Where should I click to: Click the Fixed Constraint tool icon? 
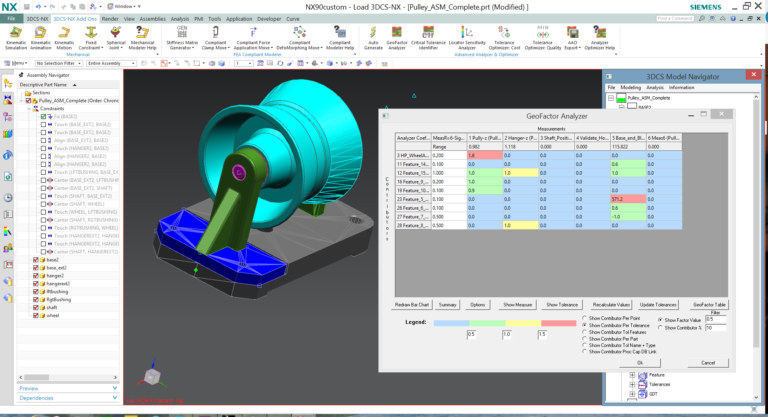pyautogui.click(x=91, y=33)
